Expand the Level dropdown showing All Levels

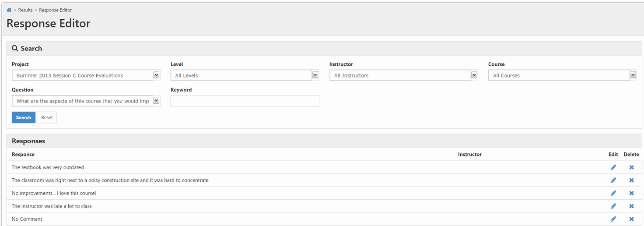coord(245,75)
